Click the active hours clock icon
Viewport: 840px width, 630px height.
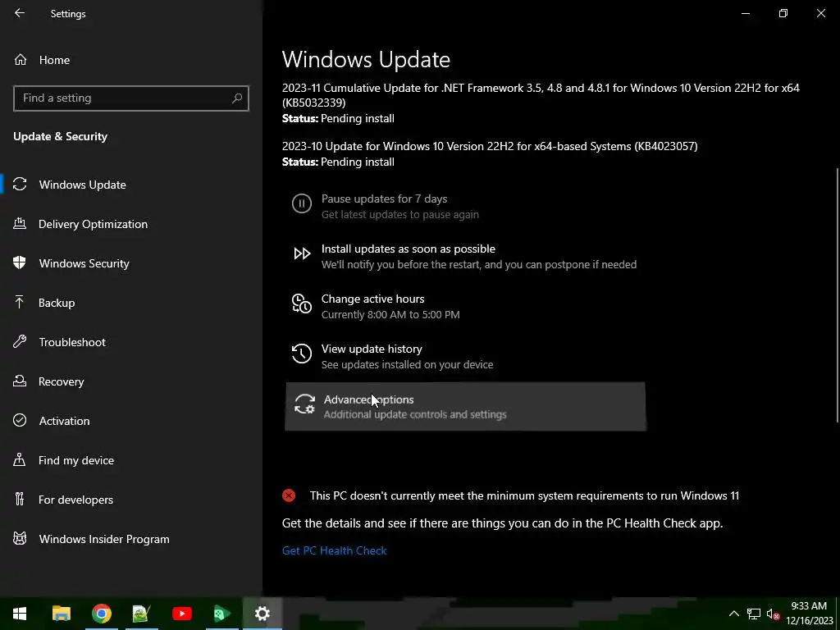[302, 304]
